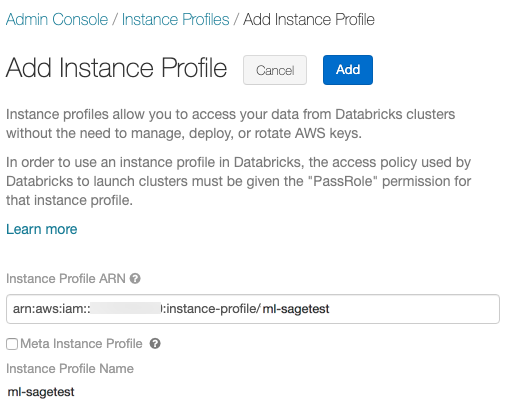Click the Add Instance Profile breadcrumb text
Screen dimensions: 511x416
point(309,19)
